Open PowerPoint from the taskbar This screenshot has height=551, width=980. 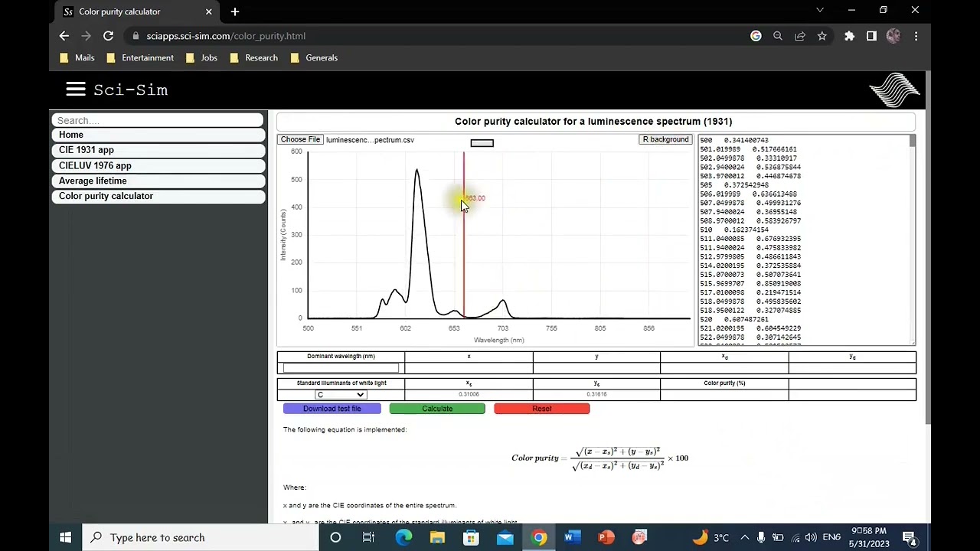point(606,537)
